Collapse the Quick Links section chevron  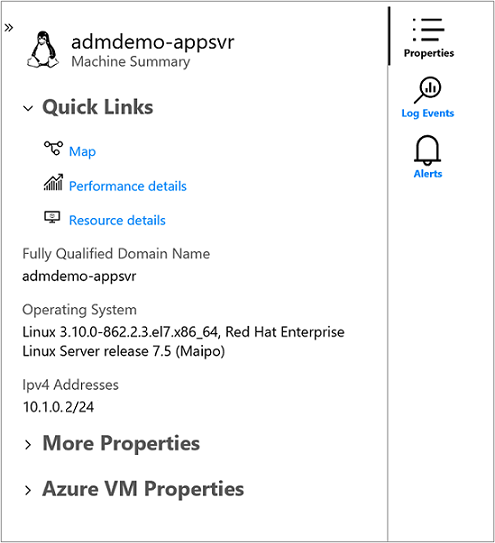(28, 108)
